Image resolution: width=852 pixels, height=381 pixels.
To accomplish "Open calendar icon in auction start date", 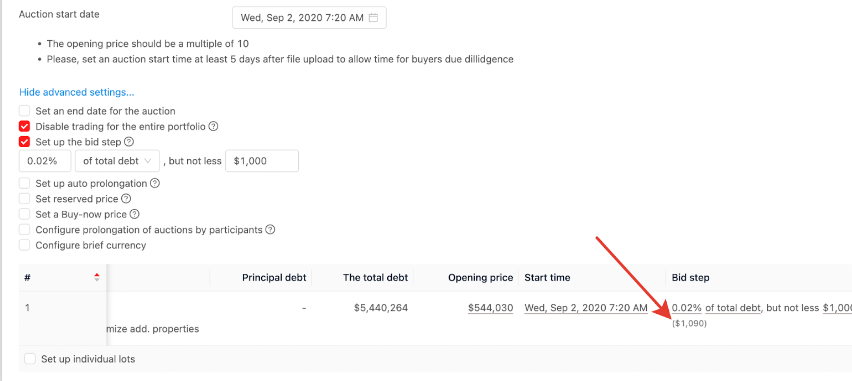I will [x=373, y=18].
